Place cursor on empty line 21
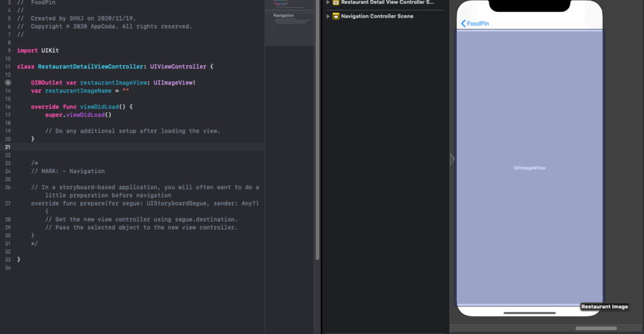 coord(126,147)
